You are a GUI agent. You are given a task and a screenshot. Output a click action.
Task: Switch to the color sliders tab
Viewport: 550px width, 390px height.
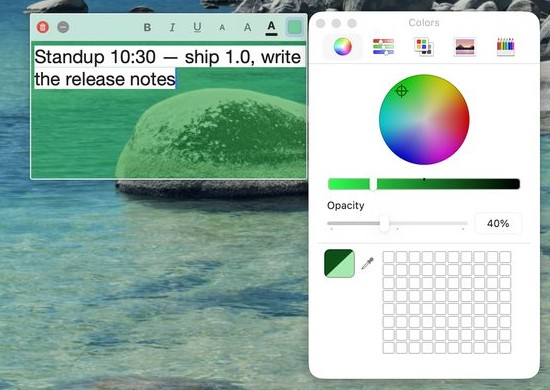point(383,46)
